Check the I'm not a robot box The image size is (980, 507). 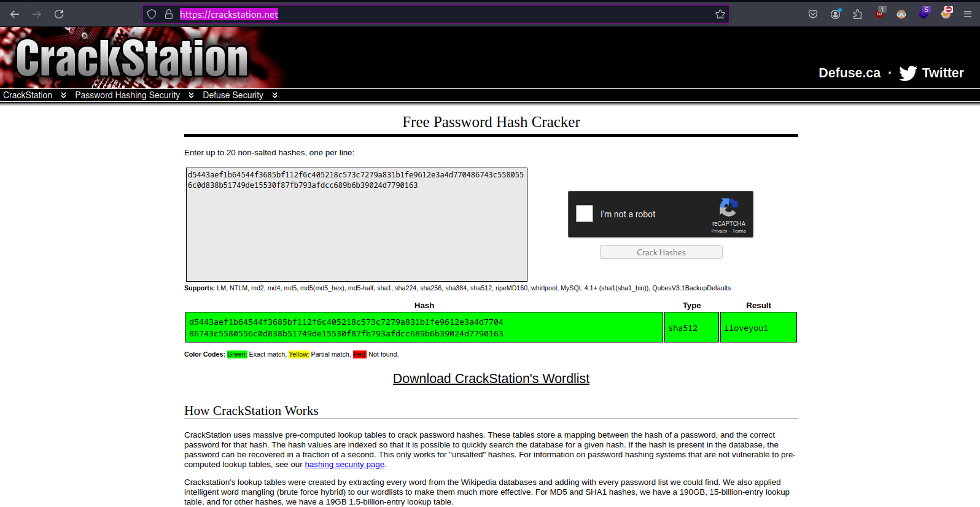585,214
